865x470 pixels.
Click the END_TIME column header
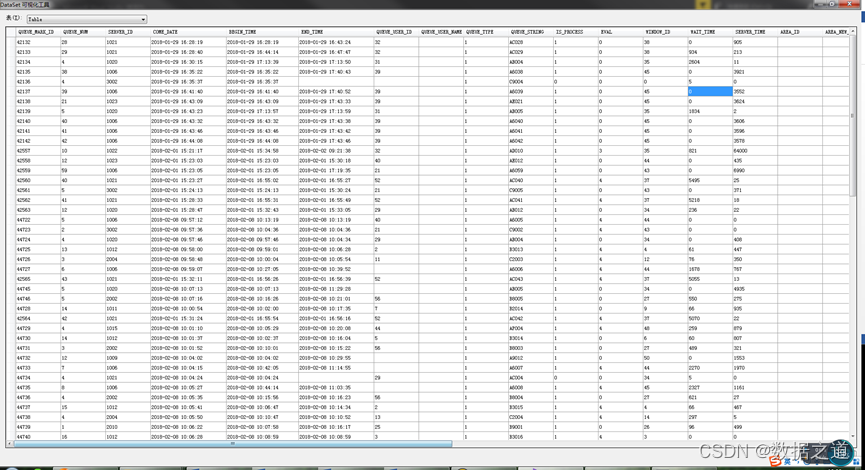pyautogui.click(x=336, y=32)
